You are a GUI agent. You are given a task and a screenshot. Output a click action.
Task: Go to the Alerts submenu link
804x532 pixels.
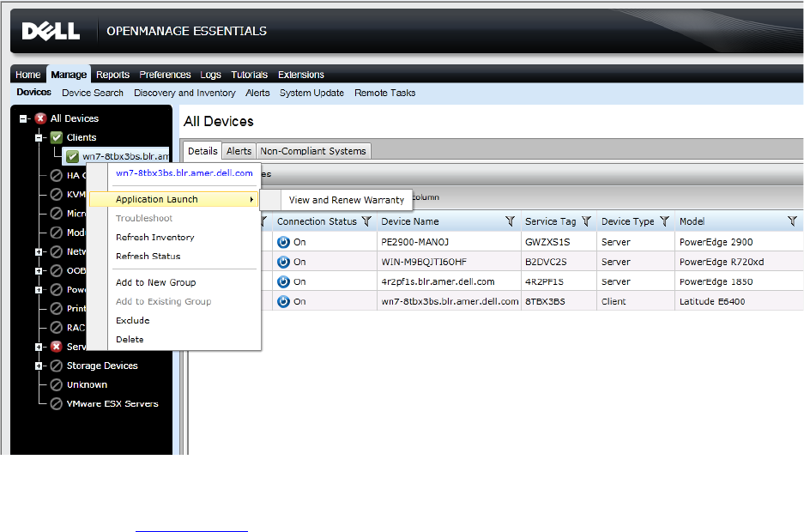(257, 93)
